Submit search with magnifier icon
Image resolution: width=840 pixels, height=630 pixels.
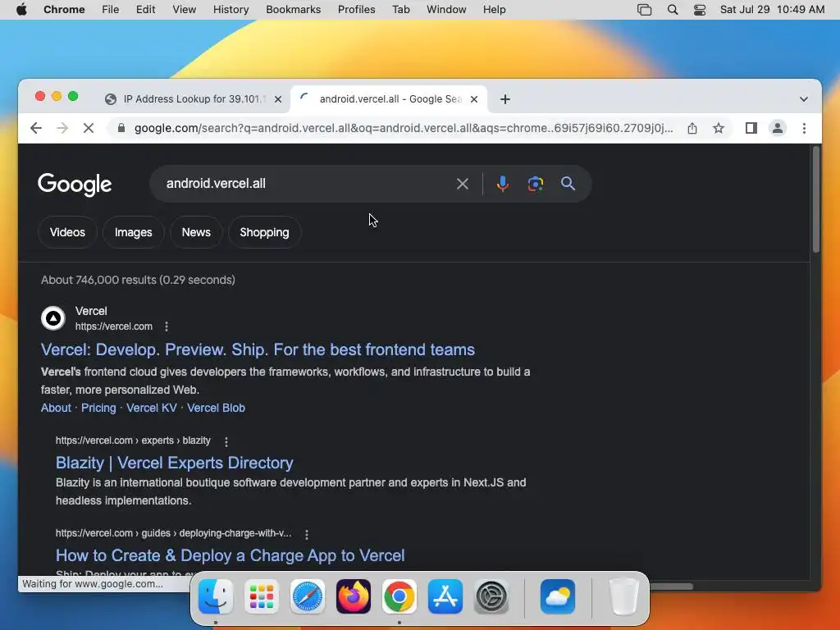click(568, 184)
